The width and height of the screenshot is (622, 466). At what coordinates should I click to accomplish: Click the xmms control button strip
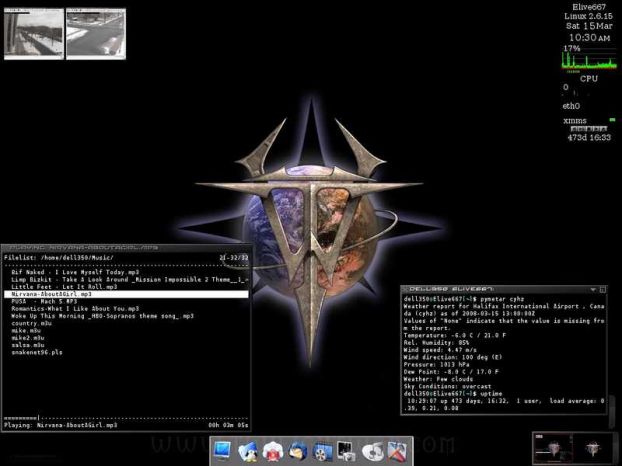pyautogui.click(x=589, y=129)
